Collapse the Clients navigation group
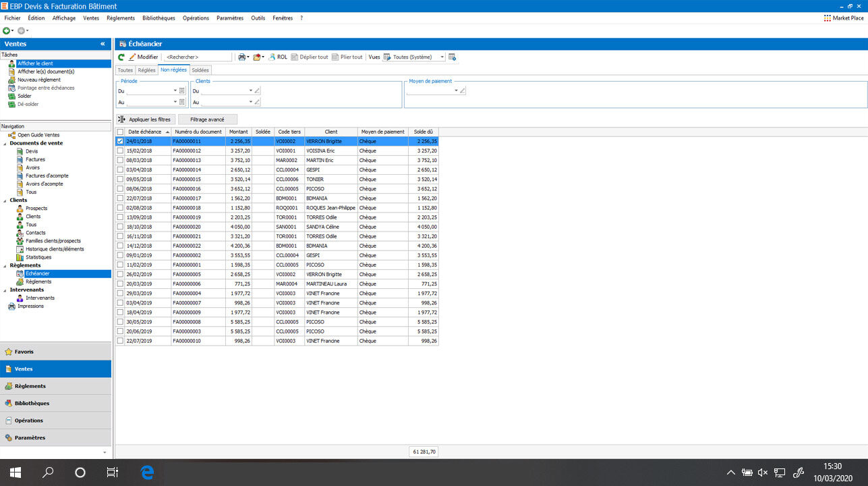 3,200
